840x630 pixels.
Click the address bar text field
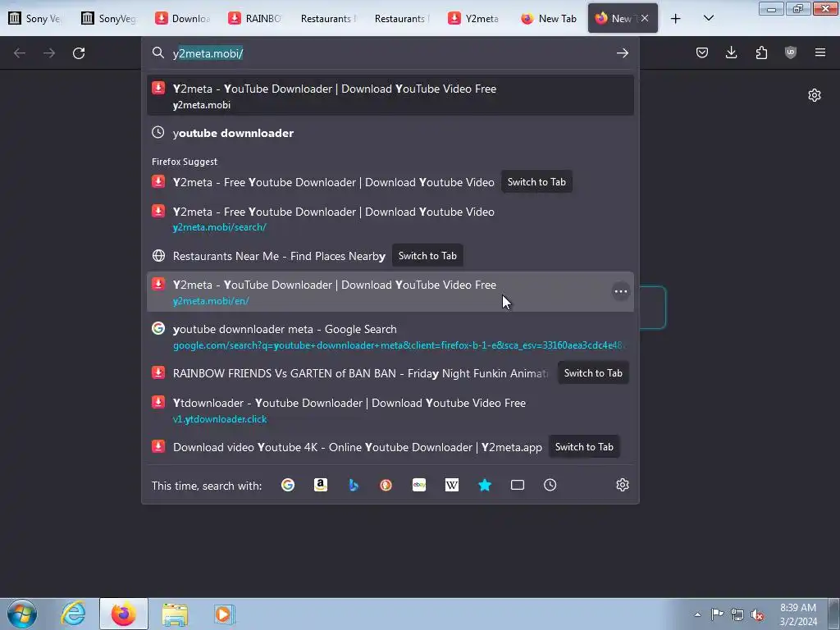(x=390, y=53)
